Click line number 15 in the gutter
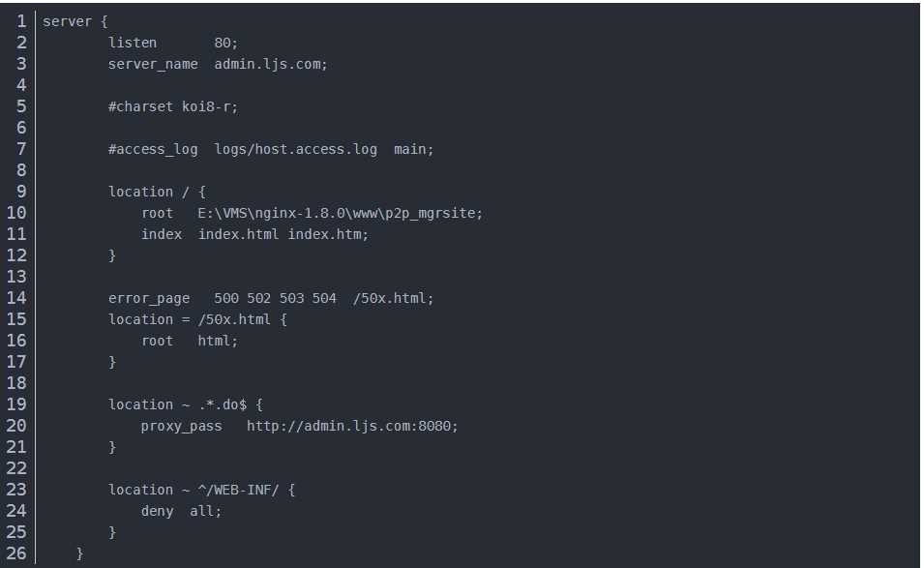924x568 pixels. pos(16,319)
